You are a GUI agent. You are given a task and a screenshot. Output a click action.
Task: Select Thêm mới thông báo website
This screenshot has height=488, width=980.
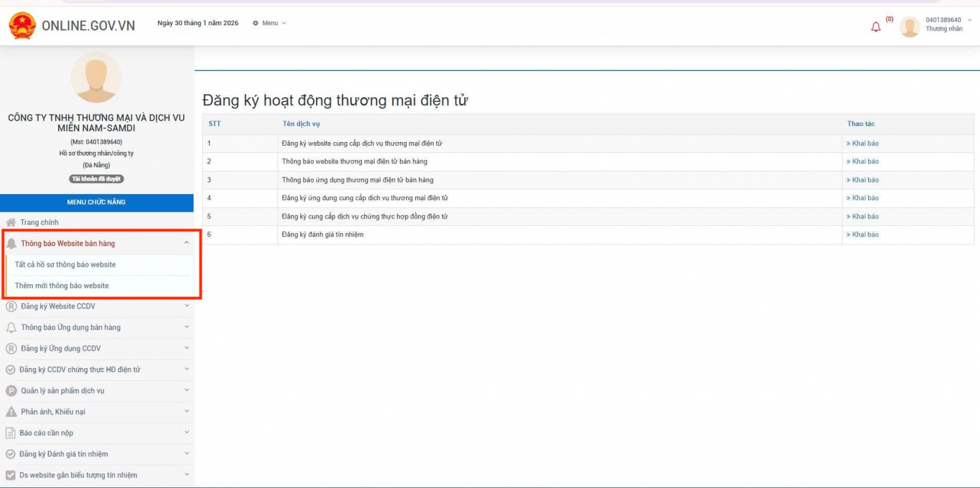coord(62,286)
